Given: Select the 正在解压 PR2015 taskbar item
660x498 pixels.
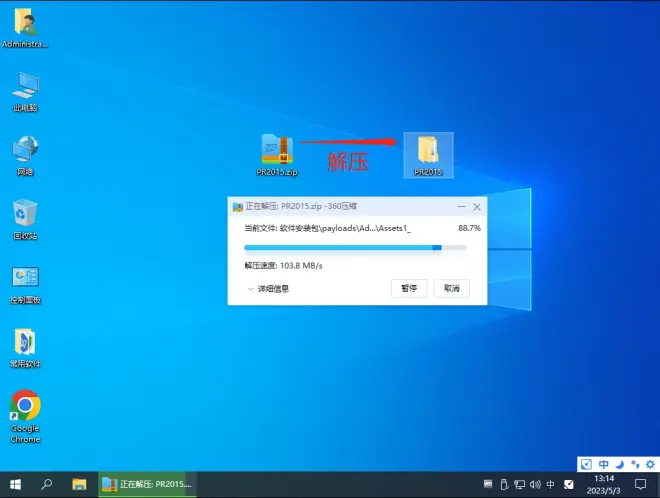Looking at the screenshot, I should pyautogui.click(x=149, y=484).
